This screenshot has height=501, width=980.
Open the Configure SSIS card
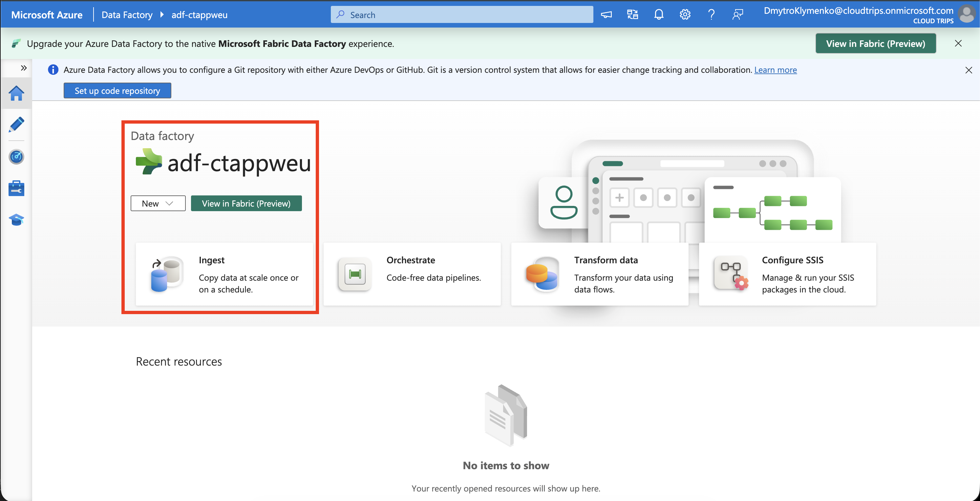[787, 274]
